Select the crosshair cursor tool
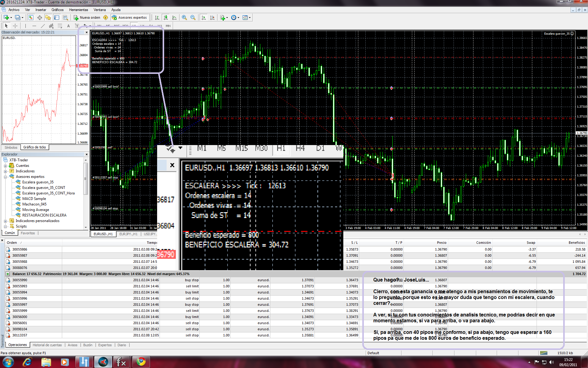Image resolution: width=588 pixels, height=368 pixels. (15, 26)
